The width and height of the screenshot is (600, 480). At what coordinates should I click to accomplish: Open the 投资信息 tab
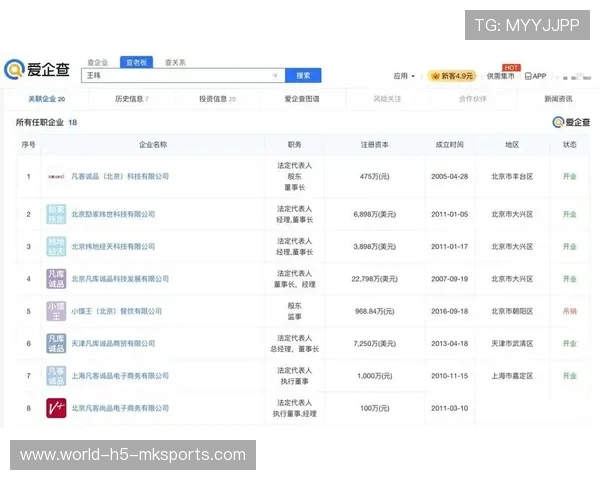tap(217, 99)
